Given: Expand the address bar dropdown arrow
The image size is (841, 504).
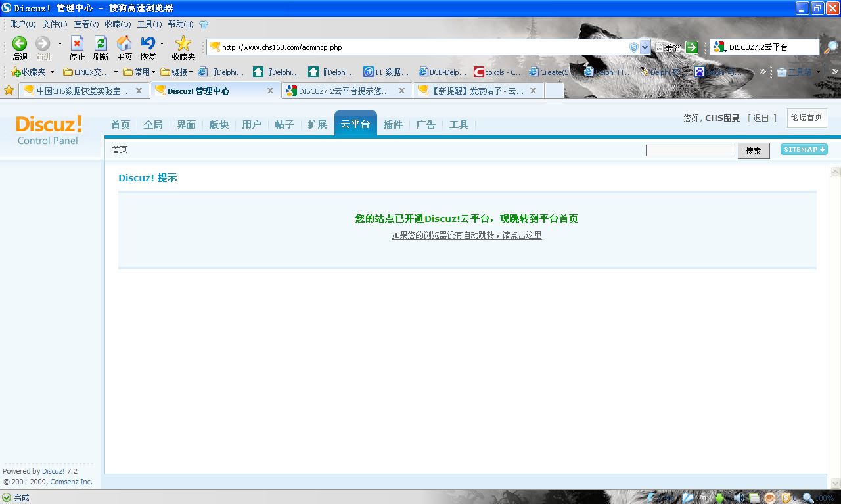Looking at the screenshot, I should 645,47.
